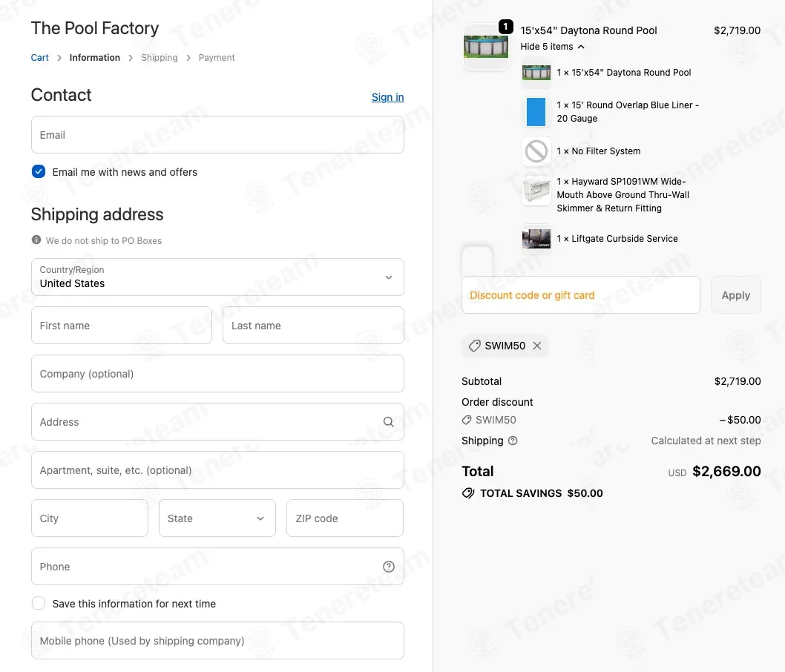Select the Payment breadcrumb step
The image size is (785, 672).
click(x=217, y=58)
